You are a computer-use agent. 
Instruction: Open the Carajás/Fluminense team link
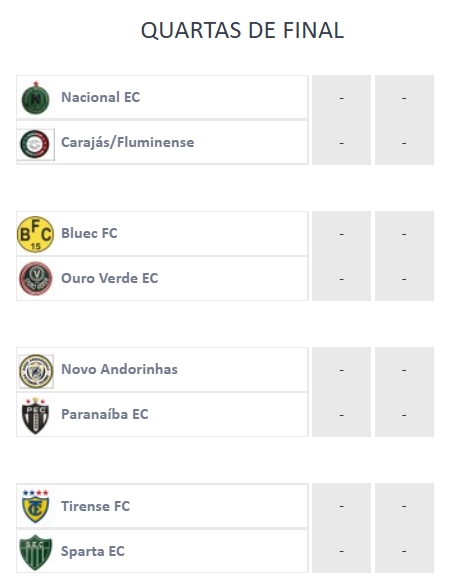tap(127, 142)
